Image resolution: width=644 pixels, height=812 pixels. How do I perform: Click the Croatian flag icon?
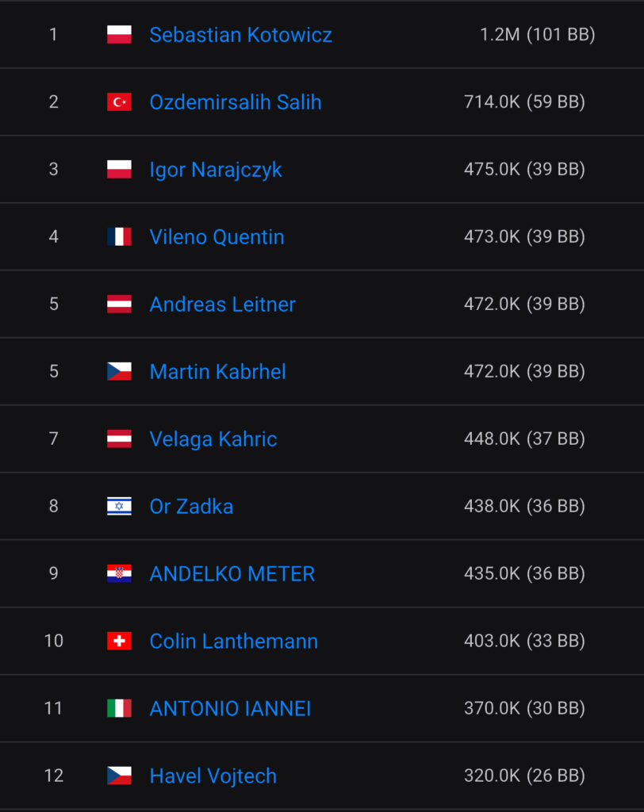pos(119,574)
